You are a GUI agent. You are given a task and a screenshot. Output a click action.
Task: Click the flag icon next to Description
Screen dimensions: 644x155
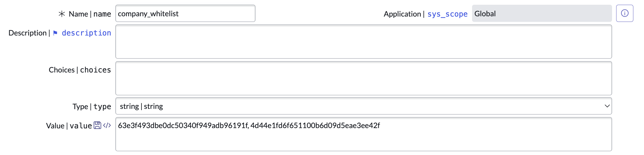[55, 33]
